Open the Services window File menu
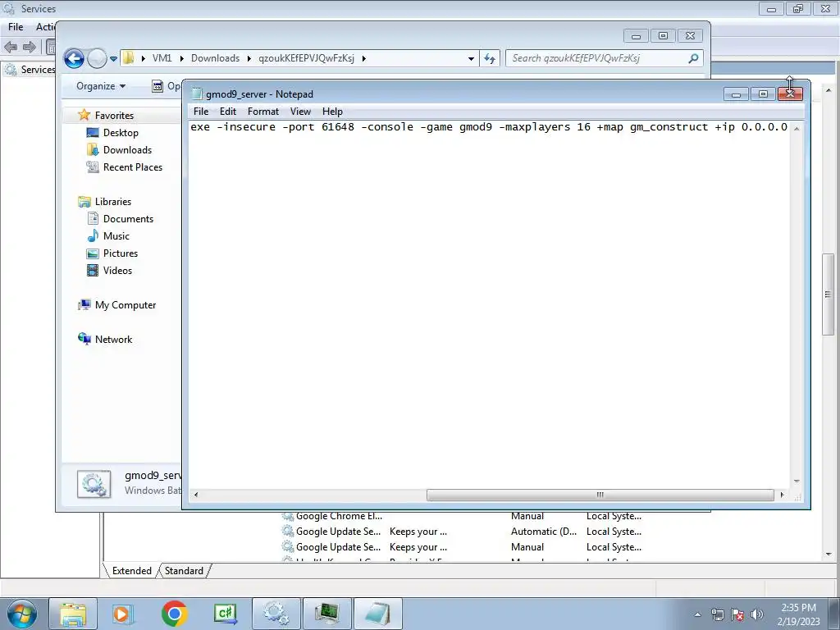Image resolution: width=840 pixels, height=630 pixels. point(16,27)
